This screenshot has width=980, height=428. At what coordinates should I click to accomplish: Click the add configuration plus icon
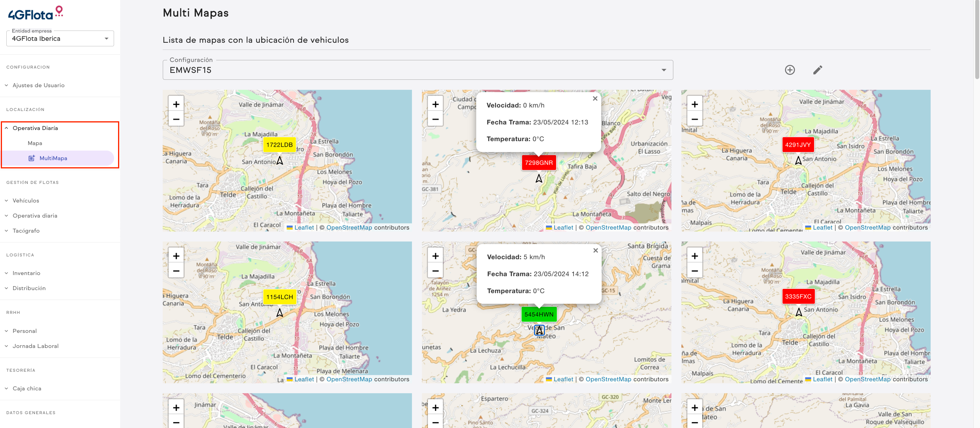(x=789, y=70)
